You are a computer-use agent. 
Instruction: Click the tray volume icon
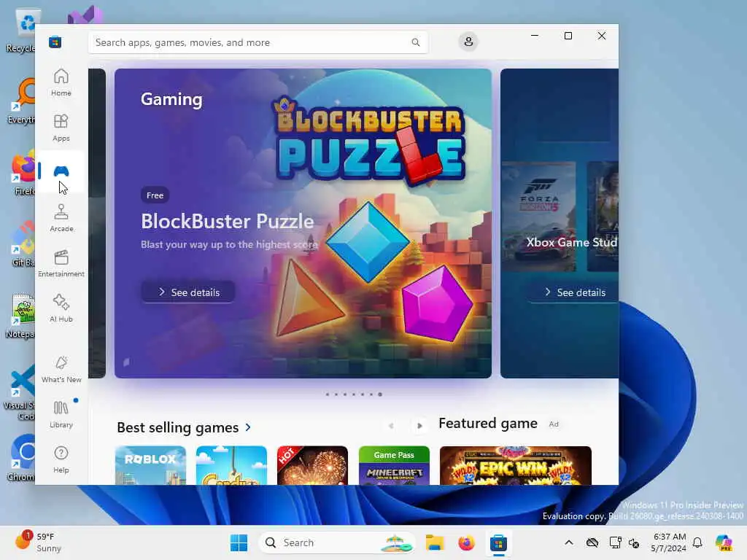(x=634, y=542)
